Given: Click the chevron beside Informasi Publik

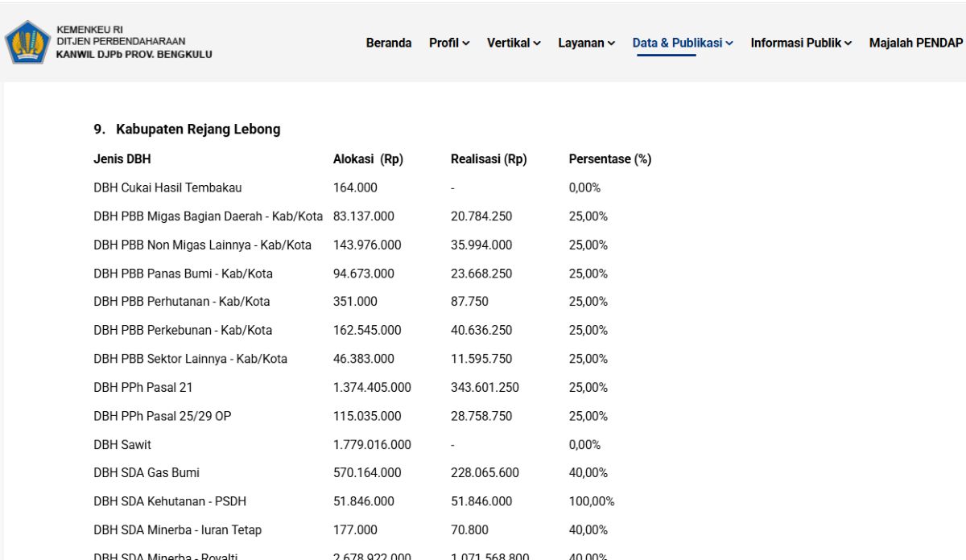Looking at the screenshot, I should pos(848,43).
